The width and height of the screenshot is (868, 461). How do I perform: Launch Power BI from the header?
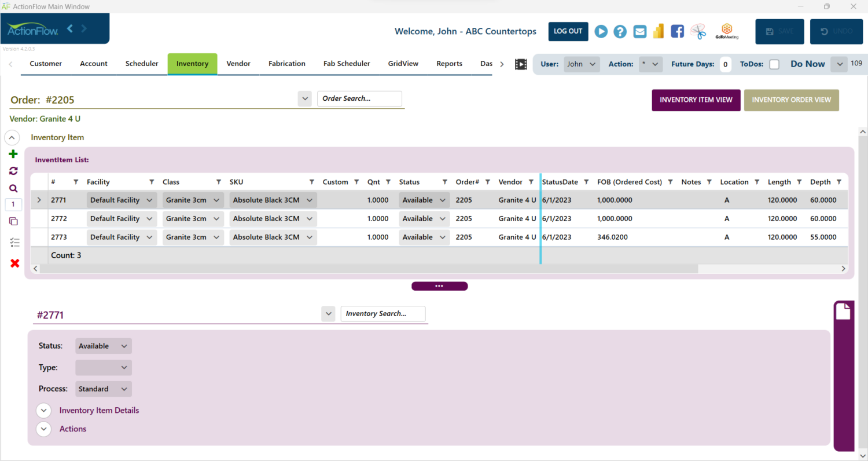(x=658, y=31)
